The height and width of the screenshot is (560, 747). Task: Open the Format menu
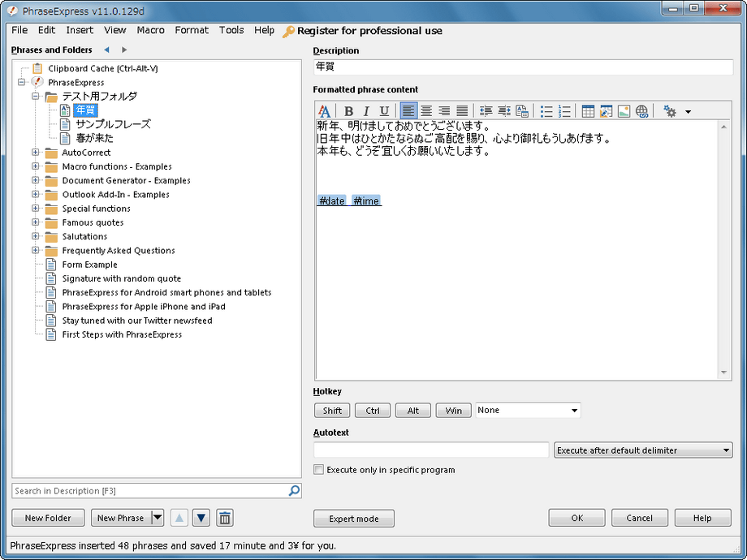[192, 30]
